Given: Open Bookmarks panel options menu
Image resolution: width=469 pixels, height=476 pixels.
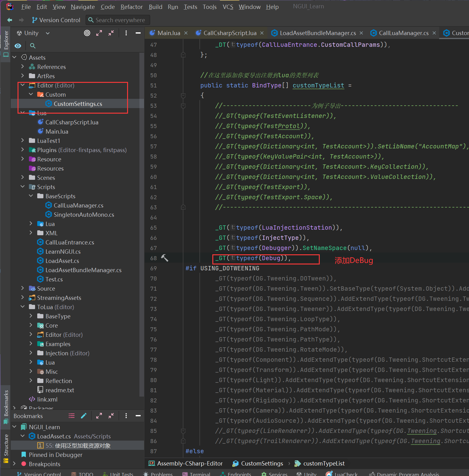Looking at the screenshot, I should click(126, 416).
